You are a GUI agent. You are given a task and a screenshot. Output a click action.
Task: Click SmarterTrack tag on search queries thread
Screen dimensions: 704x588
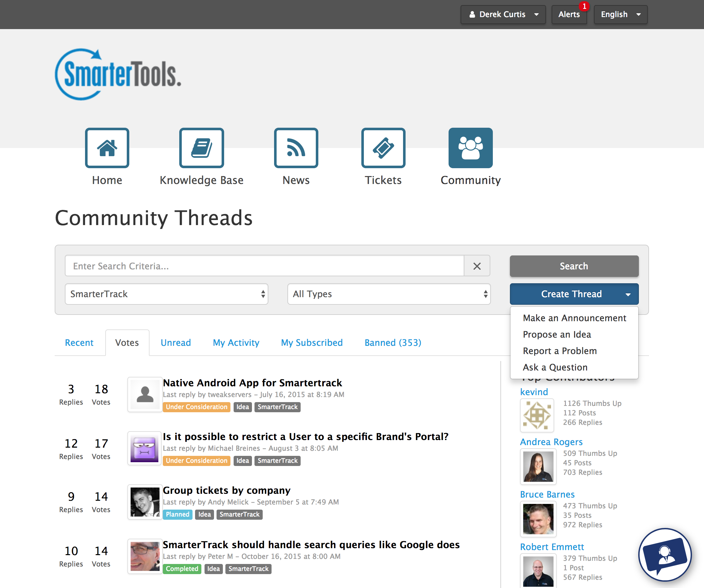248,569
